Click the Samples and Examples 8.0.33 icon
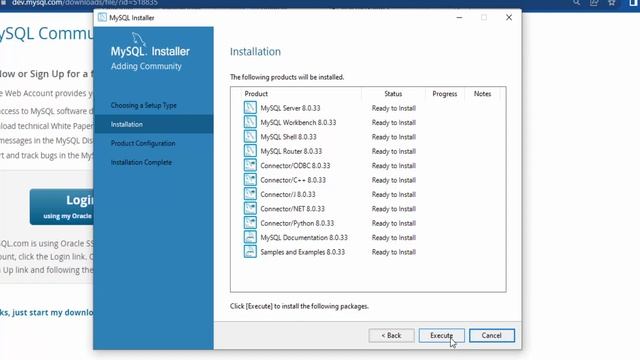Screen dimensions: 640x360 click(x=250, y=251)
